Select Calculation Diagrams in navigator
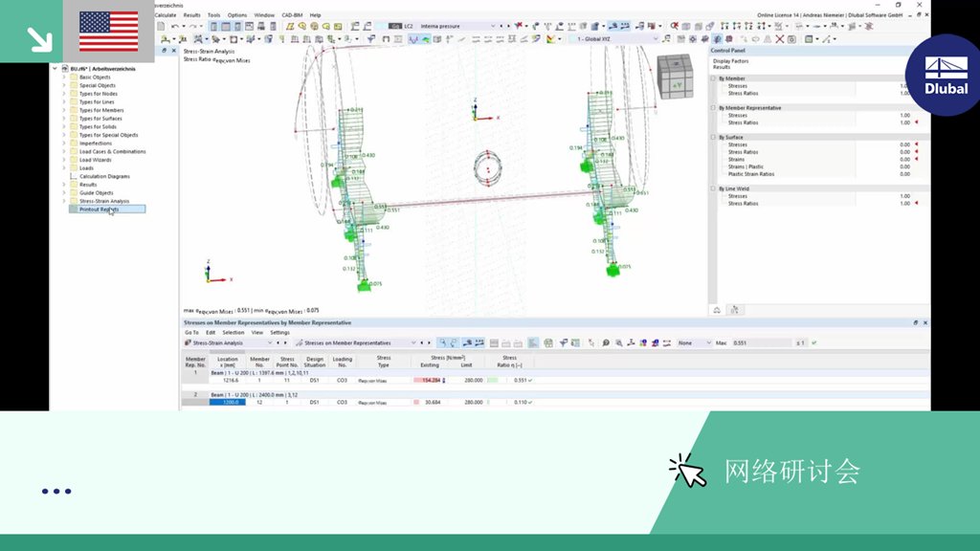Screen dimensions: 980x551 [x=104, y=176]
